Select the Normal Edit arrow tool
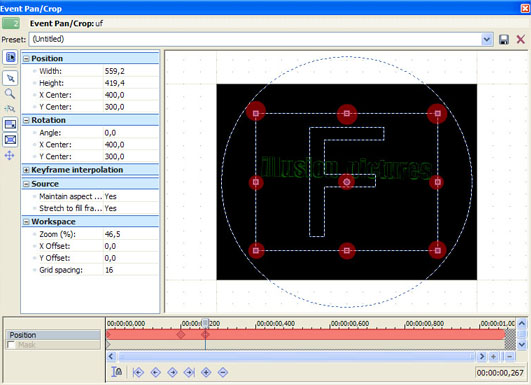This screenshot has height=385, width=531. [10, 79]
